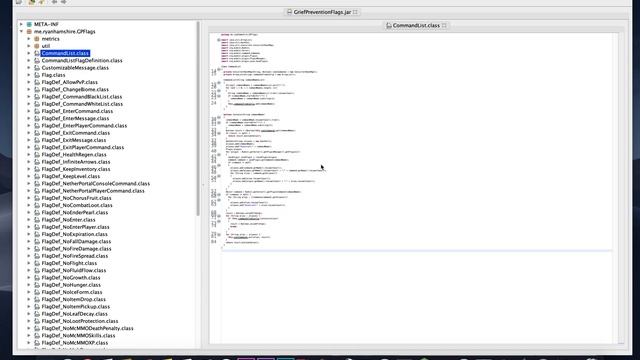Click the FlagDef_EnterMessage.class file icon
The image size is (640, 360).
pos(37,118)
